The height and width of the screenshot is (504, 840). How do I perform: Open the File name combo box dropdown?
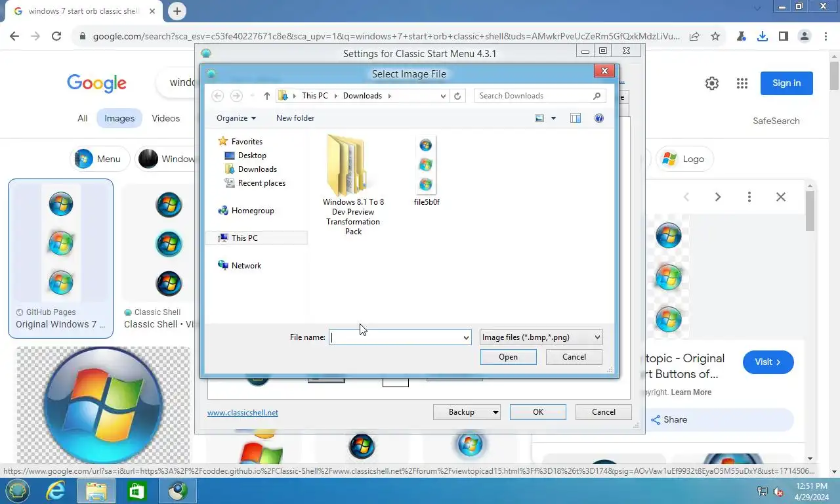[466, 337]
